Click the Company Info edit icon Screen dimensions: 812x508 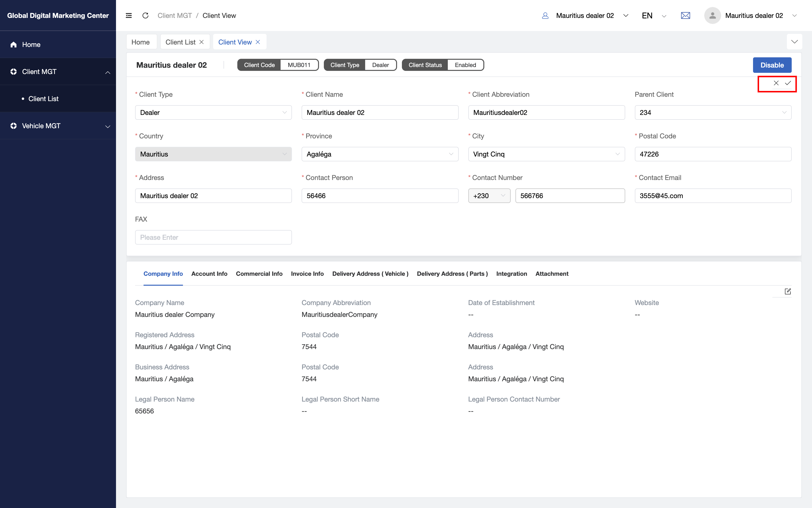coord(788,291)
